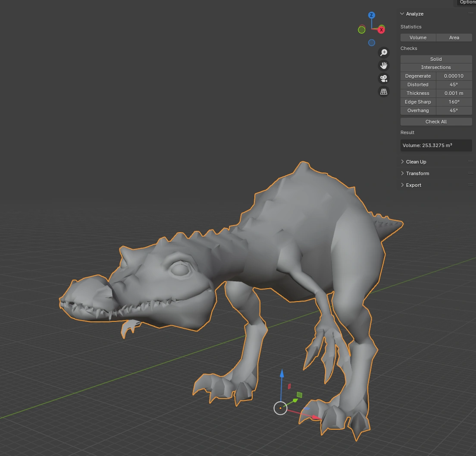Click the blue negative Z axis circle

click(372, 43)
